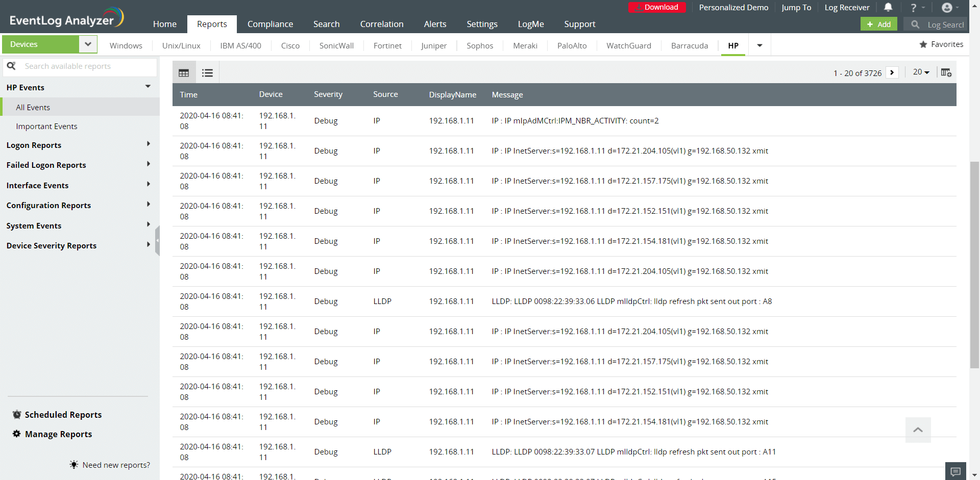Viewport: 980px width, 480px height.
Task: Open the help question mark menu
Action: [917, 8]
